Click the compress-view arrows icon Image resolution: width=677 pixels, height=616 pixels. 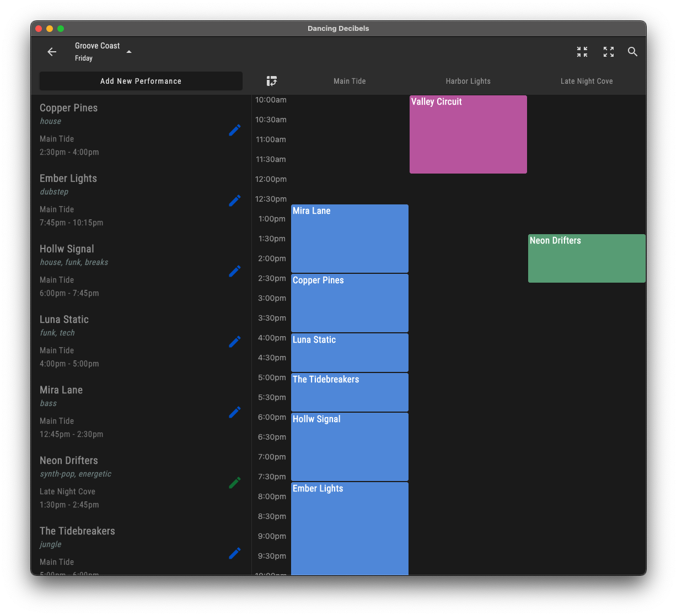[582, 51]
